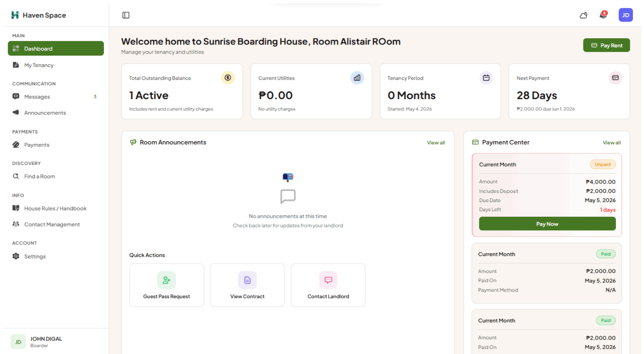
Task: Open the JD profile avatar menu
Action: [625, 15]
